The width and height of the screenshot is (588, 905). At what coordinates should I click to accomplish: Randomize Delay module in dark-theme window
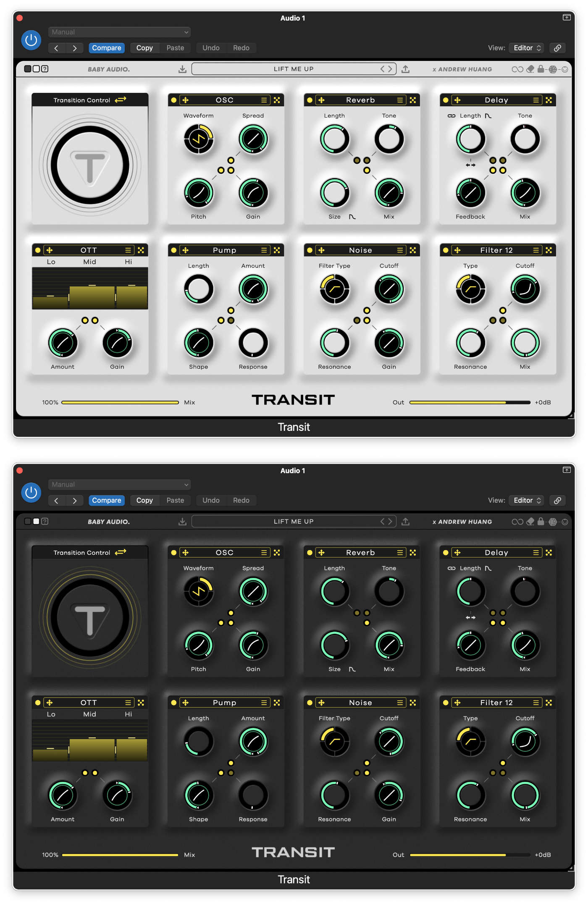click(x=549, y=553)
